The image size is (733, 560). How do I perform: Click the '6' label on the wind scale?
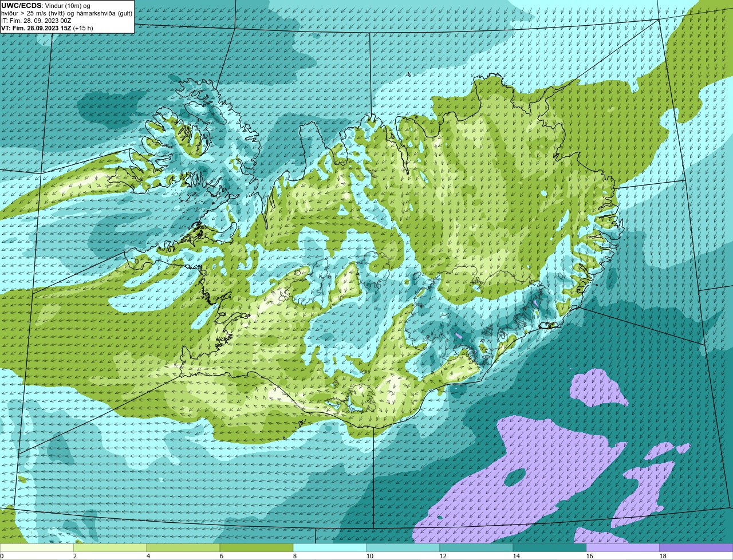tap(222, 556)
